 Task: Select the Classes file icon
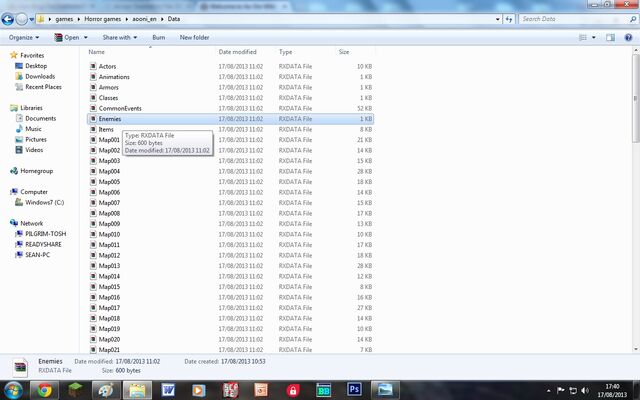click(x=93, y=98)
